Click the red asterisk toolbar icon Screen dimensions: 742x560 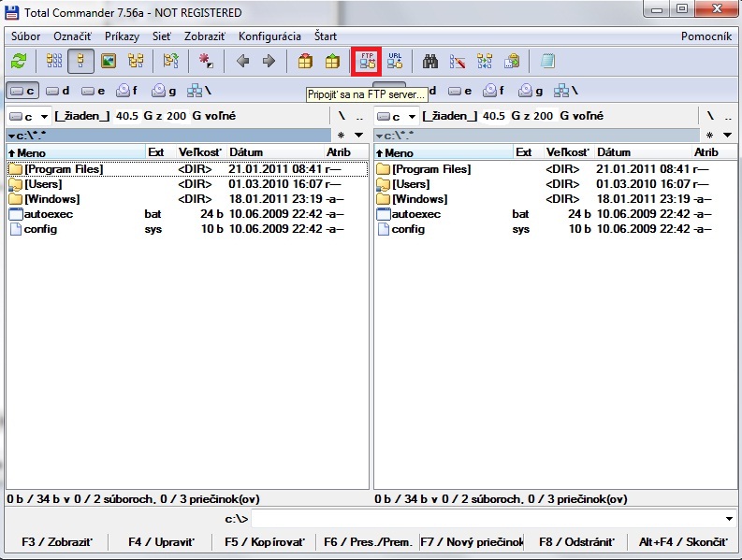206,61
